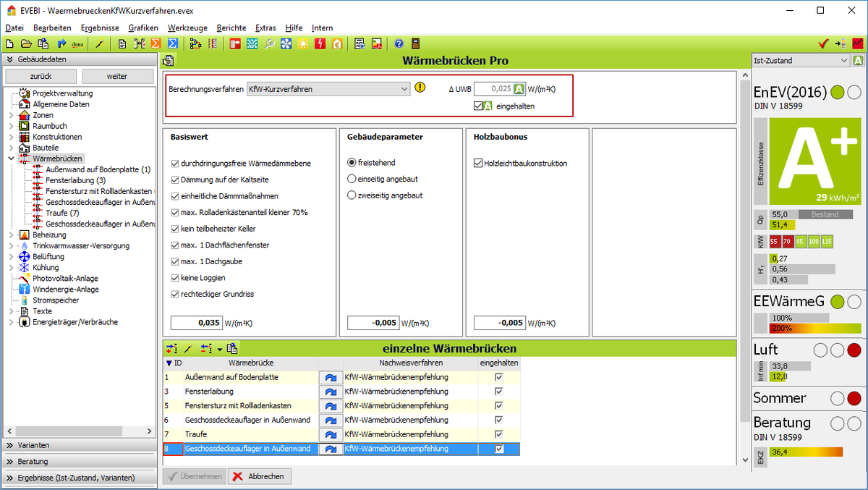
Task: Toggle the Holzleichtbaukonstruktion checkbox
Action: point(478,164)
